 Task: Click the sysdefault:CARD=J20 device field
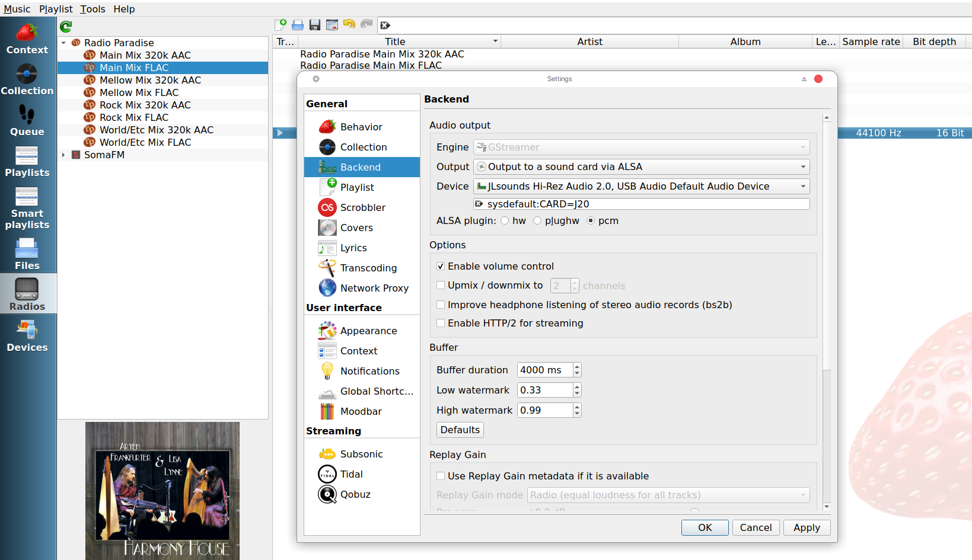[x=641, y=204]
